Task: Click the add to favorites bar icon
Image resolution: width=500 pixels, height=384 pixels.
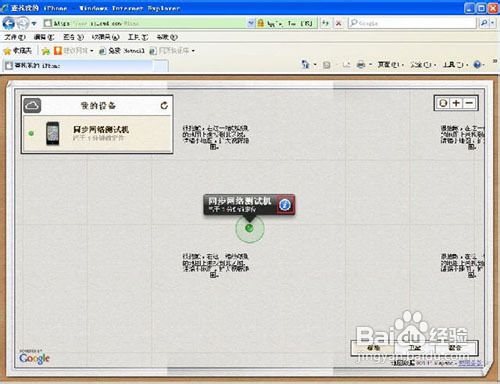Action: pyautogui.click(x=46, y=51)
